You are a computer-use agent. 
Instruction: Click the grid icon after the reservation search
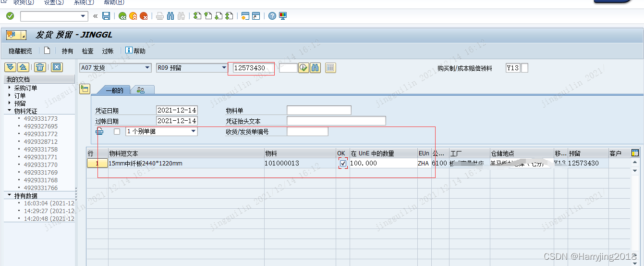(x=330, y=68)
